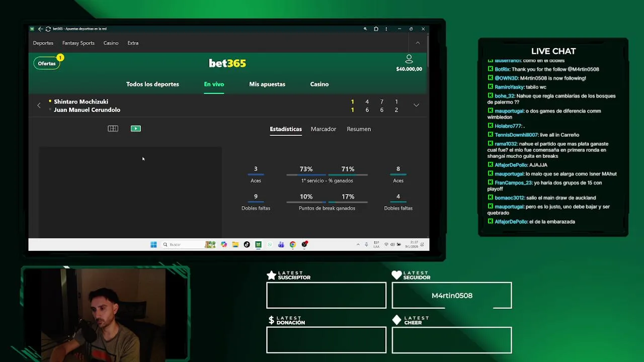Click the latest follower name M4rtin0508

point(452,296)
